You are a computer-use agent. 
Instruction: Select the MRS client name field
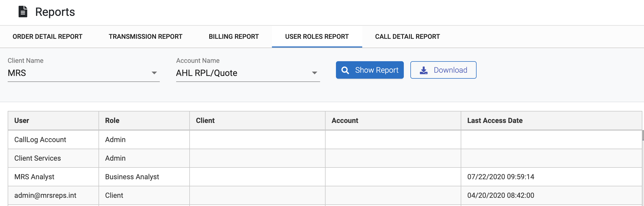click(x=84, y=73)
